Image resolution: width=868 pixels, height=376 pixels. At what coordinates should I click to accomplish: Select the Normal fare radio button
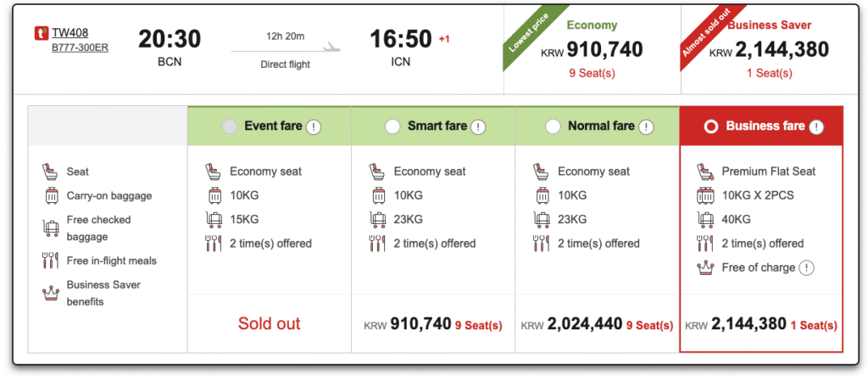click(x=553, y=126)
